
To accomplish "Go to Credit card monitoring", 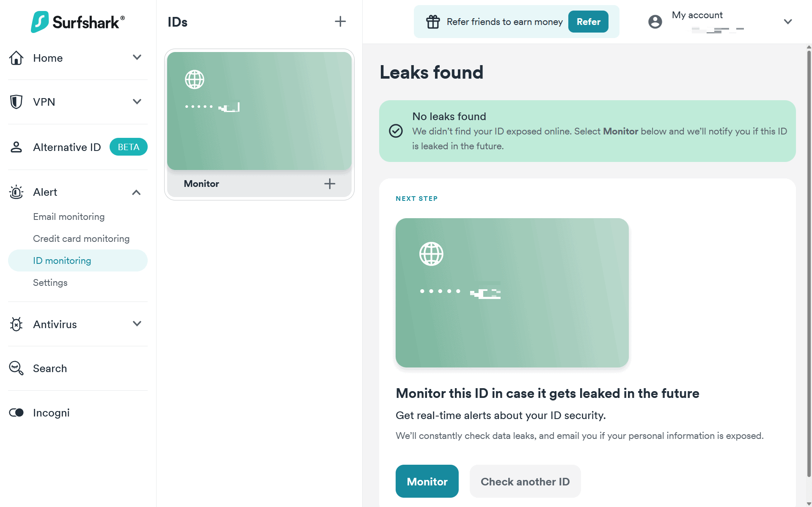I will 81,238.
